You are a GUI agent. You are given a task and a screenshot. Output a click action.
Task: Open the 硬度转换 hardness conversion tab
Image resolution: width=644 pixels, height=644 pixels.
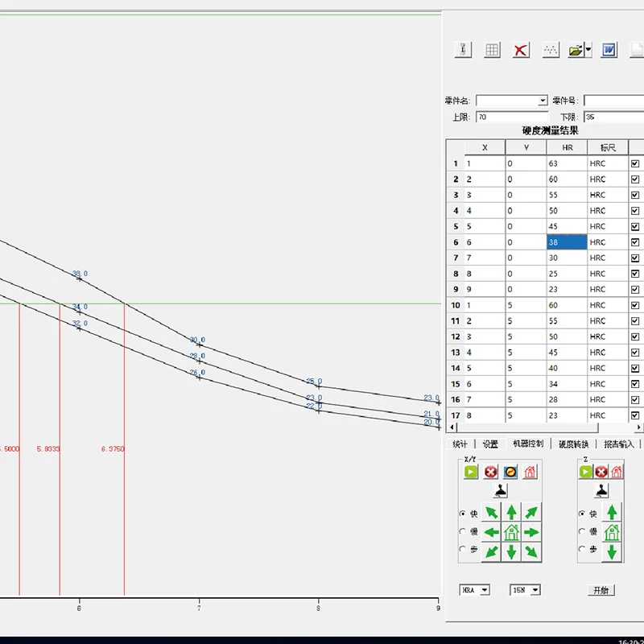point(574,444)
